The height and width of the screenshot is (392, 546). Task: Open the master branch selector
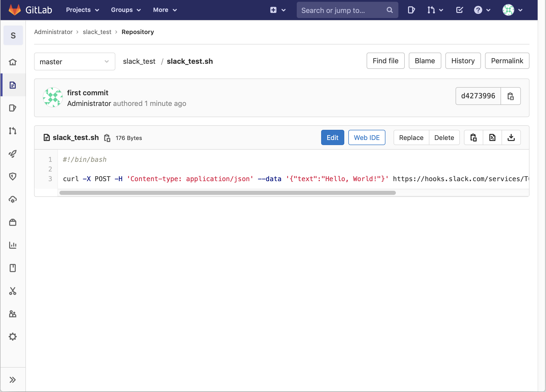point(75,61)
